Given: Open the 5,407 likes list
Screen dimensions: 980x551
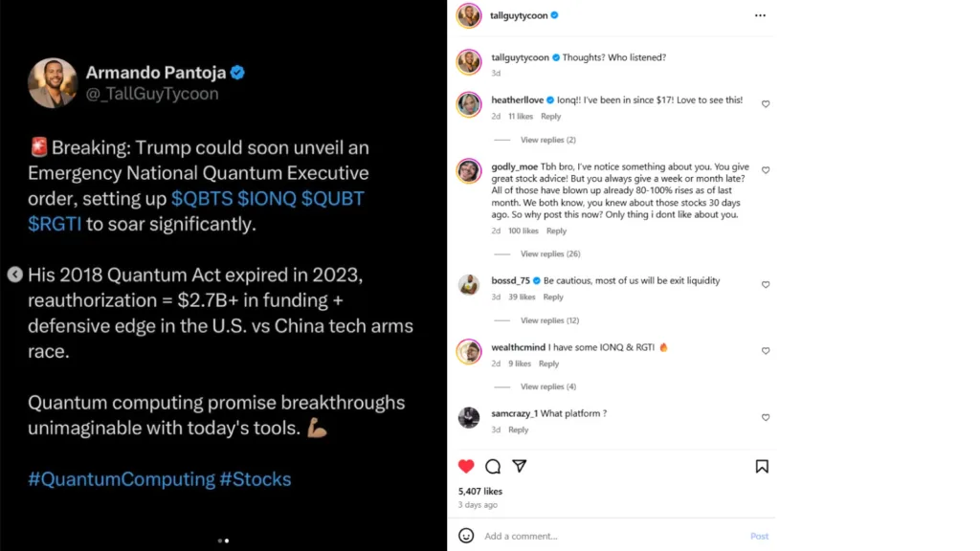Looking at the screenshot, I should coord(480,492).
